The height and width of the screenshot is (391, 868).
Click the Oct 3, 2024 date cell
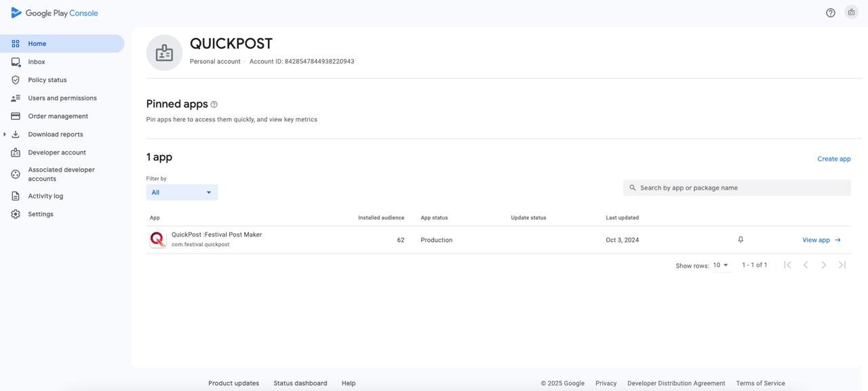point(623,240)
